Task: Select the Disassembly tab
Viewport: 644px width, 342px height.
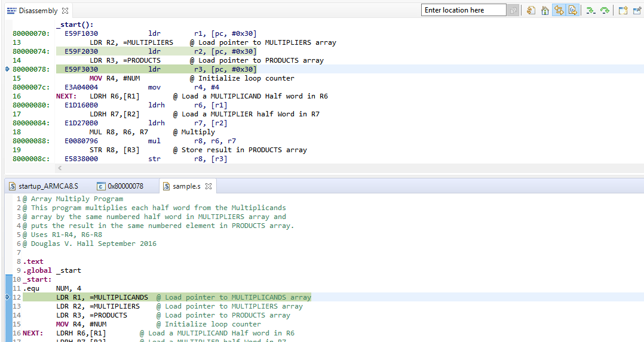Action: 38,11
